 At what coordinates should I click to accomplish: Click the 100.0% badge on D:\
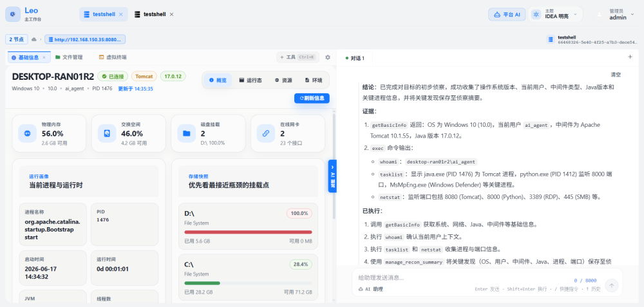click(x=299, y=214)
